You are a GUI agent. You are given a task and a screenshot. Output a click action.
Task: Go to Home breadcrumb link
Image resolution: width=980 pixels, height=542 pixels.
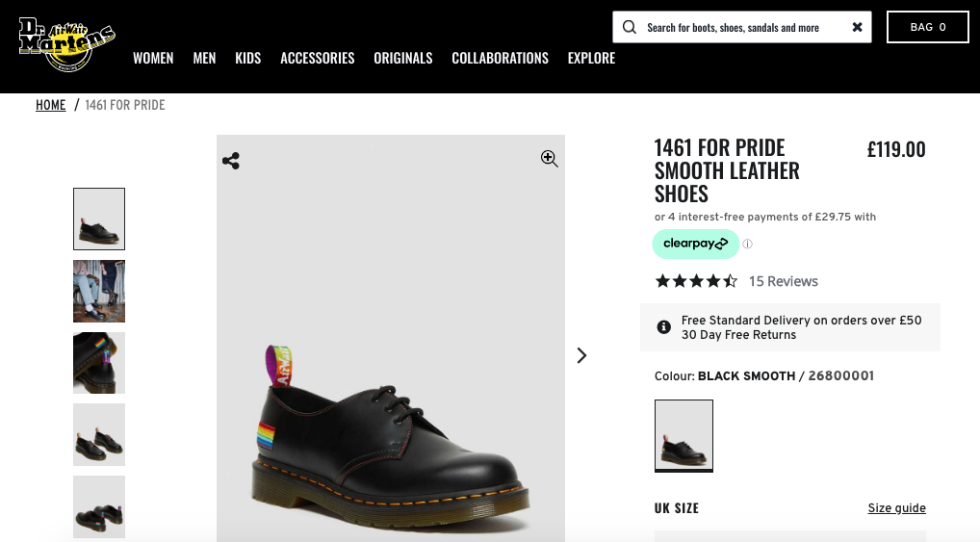(51, 105)
